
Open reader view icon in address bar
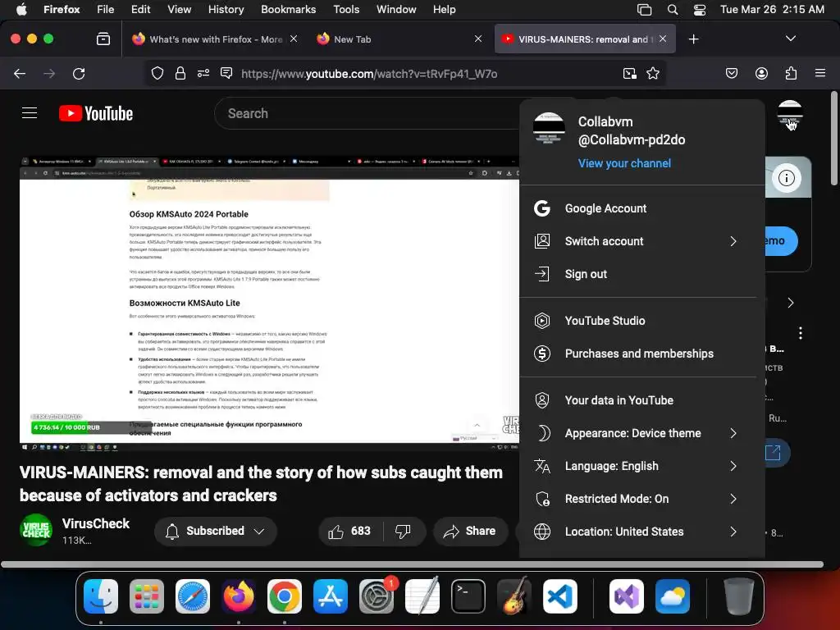point(226,73)
